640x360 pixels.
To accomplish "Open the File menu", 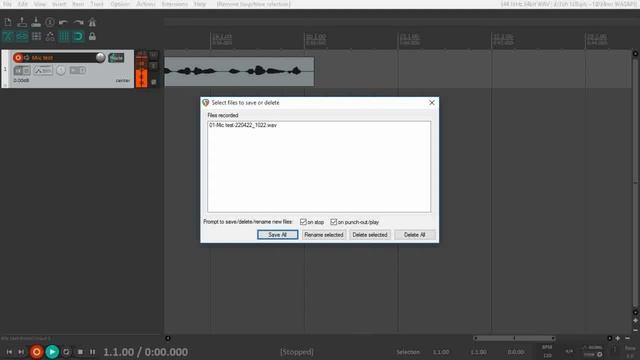I will pyautogui.click(x=7, y=4).
